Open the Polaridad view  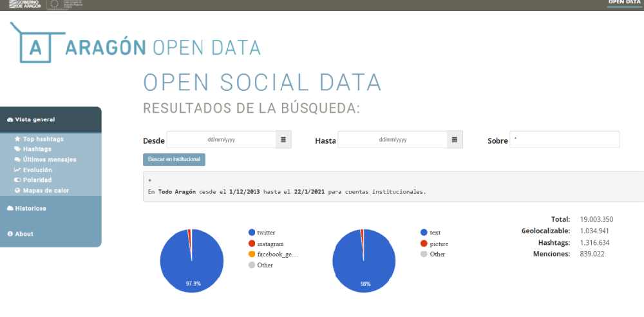[37, 180]
